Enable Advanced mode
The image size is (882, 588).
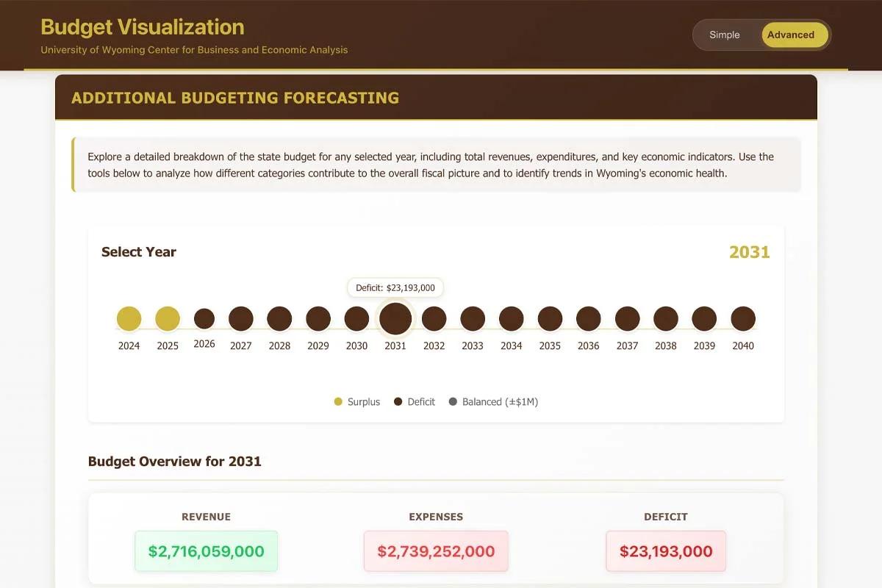pos(792,35)
